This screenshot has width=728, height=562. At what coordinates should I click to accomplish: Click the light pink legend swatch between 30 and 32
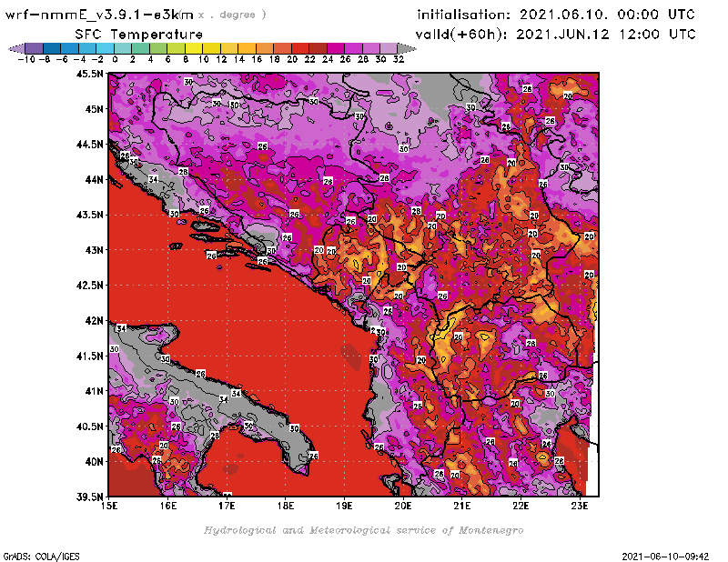pyautogui.click(x=389, y=48)
